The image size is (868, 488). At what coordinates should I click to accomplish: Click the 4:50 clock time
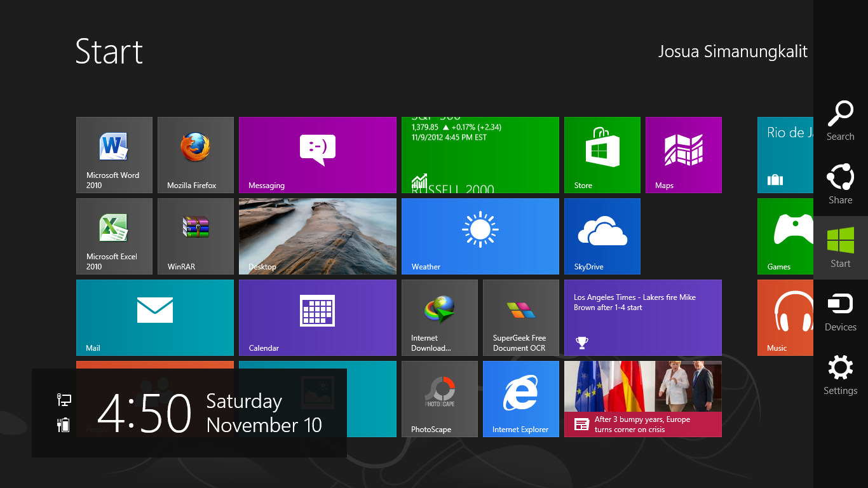144,413
